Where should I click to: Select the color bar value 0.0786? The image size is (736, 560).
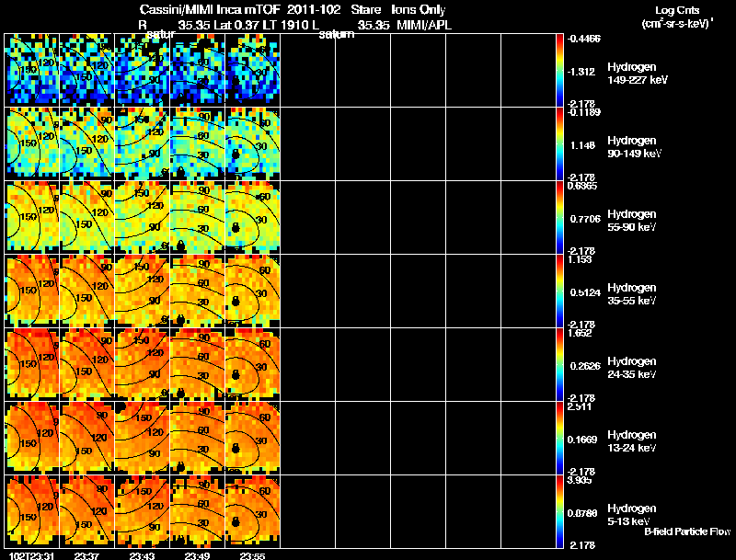(582, 514)
